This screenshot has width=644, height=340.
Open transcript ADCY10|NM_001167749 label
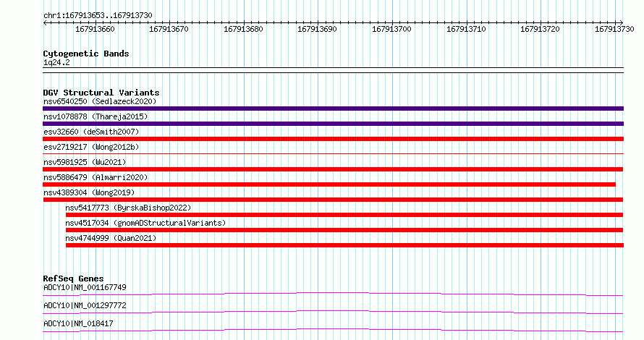coord(85,287)
